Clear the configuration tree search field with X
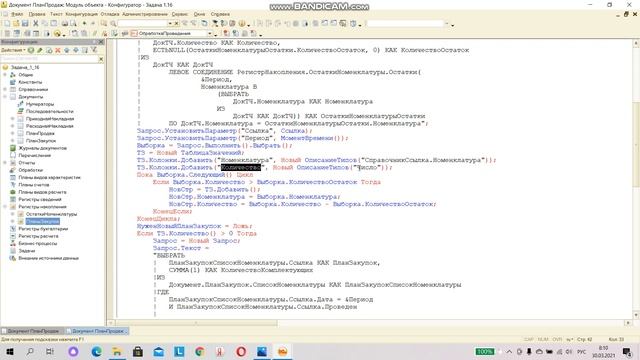 tap(101, 59)
